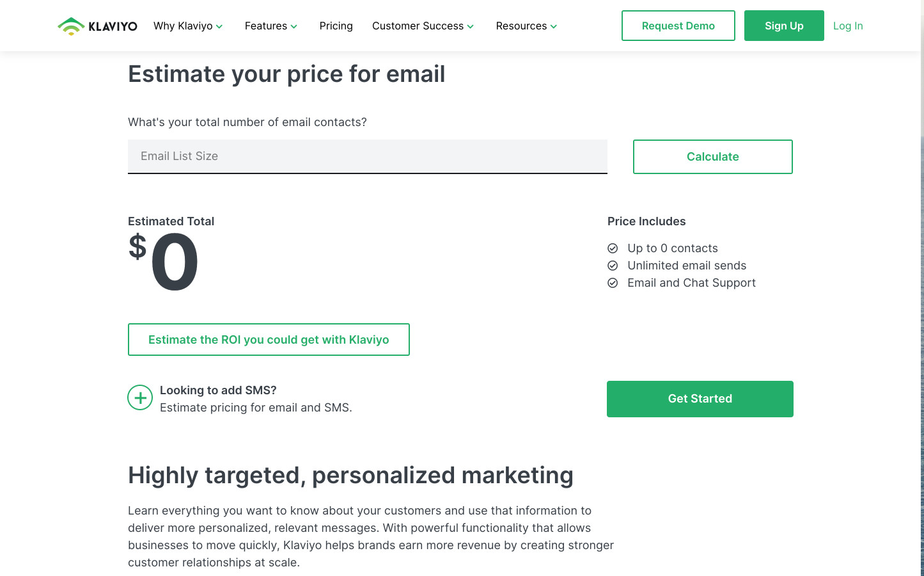The height and width of the screenshot is (576, 924).
Task: Click the Get Started button
Action: [x=700, y=399]
